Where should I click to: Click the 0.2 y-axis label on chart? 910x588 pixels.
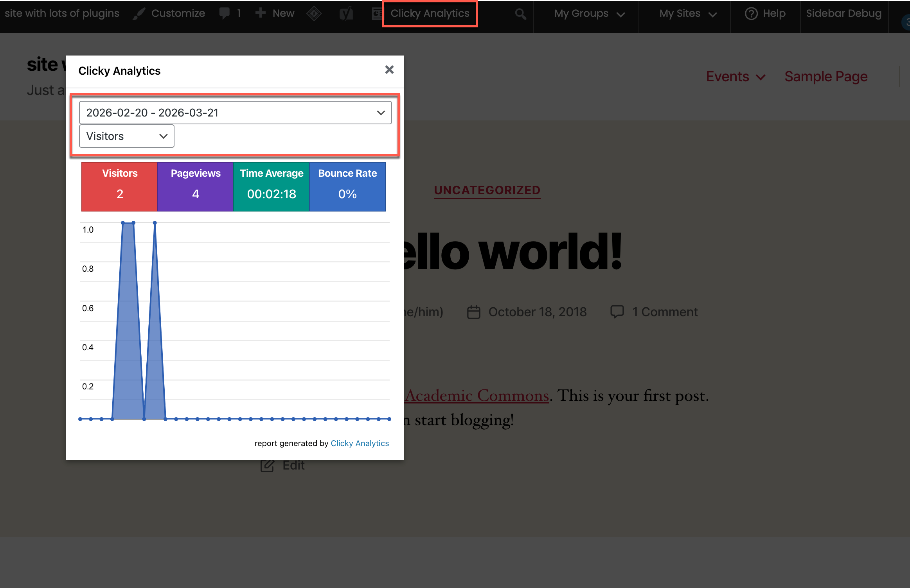[x=88, y=387]
